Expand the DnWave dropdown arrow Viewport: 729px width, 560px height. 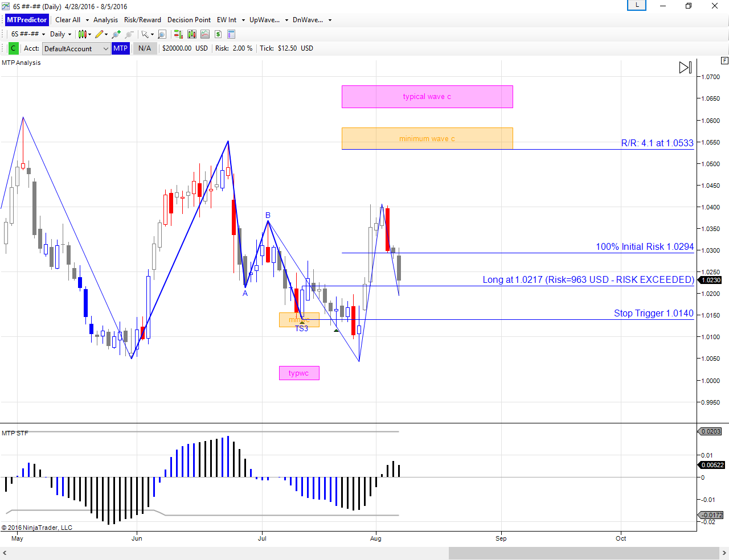click(330, 20)
